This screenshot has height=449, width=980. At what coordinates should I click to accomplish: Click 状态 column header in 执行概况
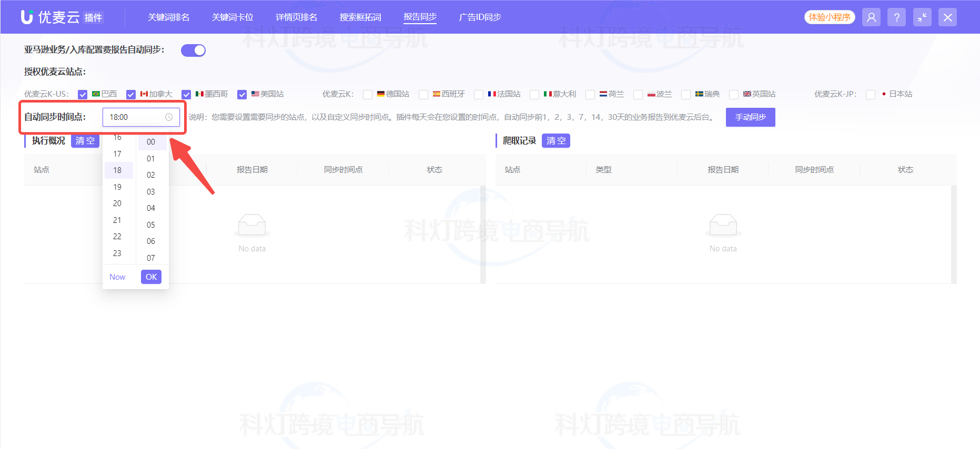pos(435,170)
